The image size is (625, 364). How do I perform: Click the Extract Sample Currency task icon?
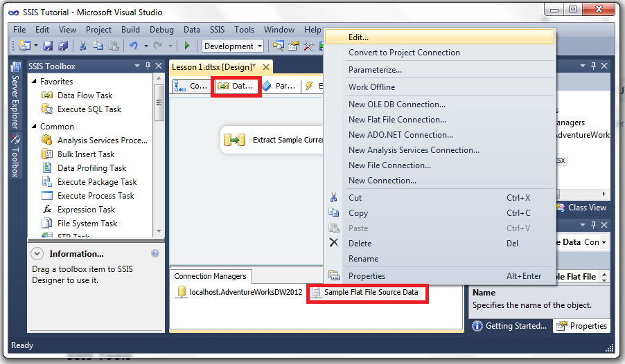(x=234, y=140)
